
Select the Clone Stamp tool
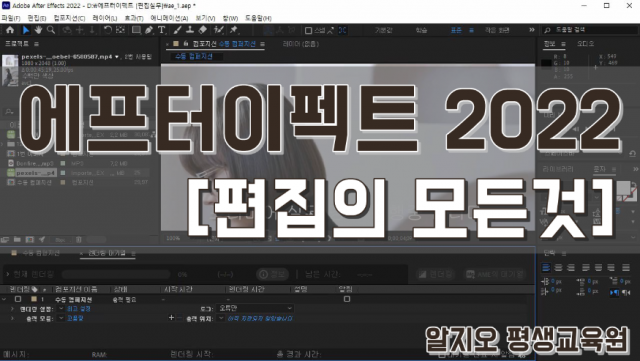coord(190,30)
